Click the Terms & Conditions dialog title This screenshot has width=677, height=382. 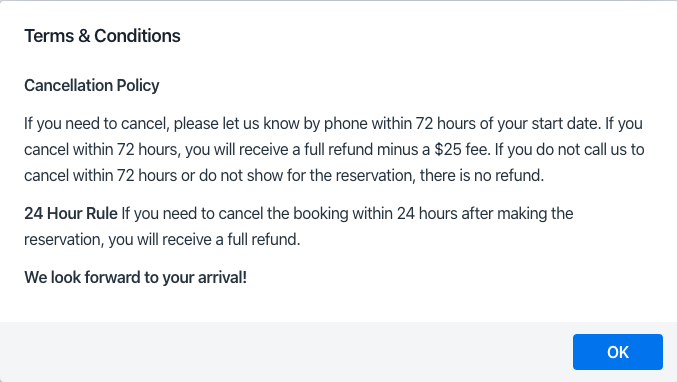point(102,36)
